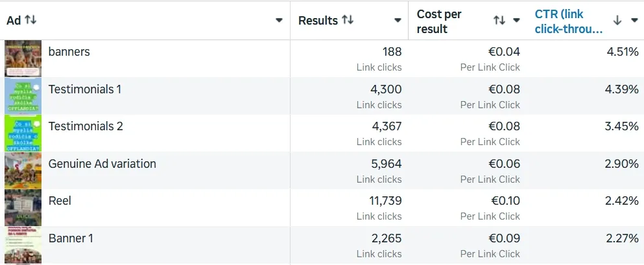Toggle the CTR descending sort arrow
This screenshot has height=265, width=644.
(617, 21)
